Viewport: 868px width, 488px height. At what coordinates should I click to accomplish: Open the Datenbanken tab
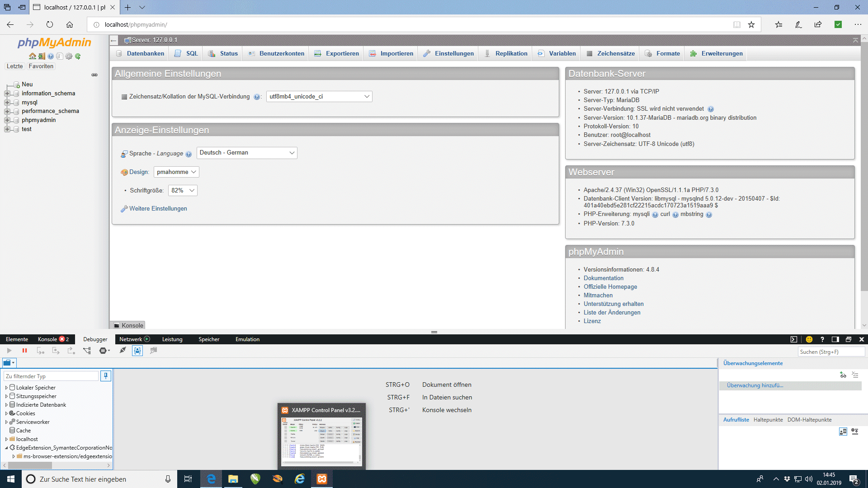[x=140, y=54]
